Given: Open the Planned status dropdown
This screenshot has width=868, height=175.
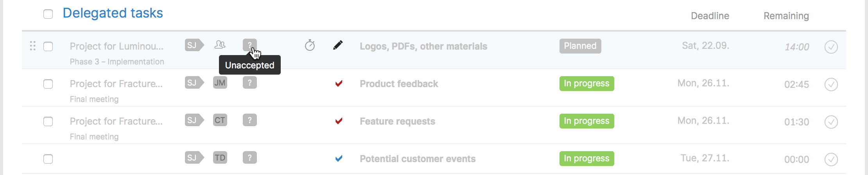Looking at the screenshot, I should click(x=580, y=46).
